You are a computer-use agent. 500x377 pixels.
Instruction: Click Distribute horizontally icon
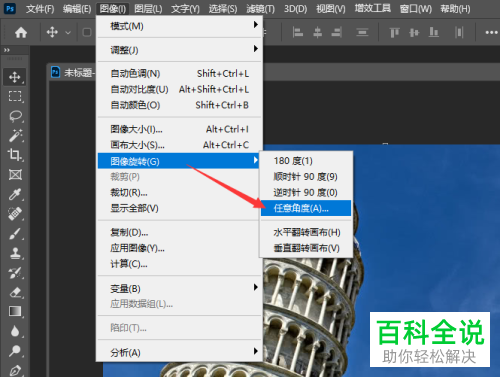click(459, 32)
